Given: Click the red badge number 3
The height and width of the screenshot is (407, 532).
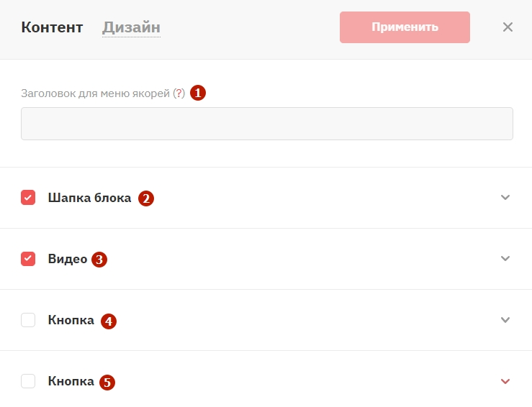Looking at the screenshot, I should pos(99,260).
